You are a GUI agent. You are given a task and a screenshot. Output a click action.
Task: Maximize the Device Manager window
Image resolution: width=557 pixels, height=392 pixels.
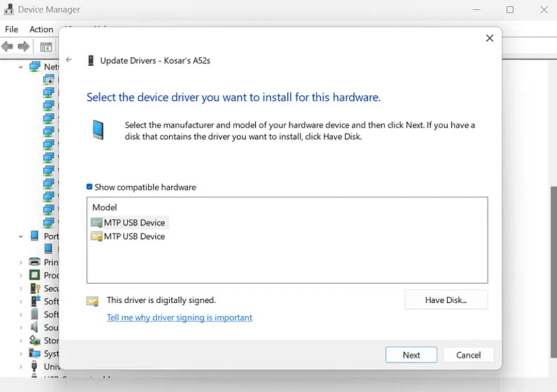[x=510, y=10]
